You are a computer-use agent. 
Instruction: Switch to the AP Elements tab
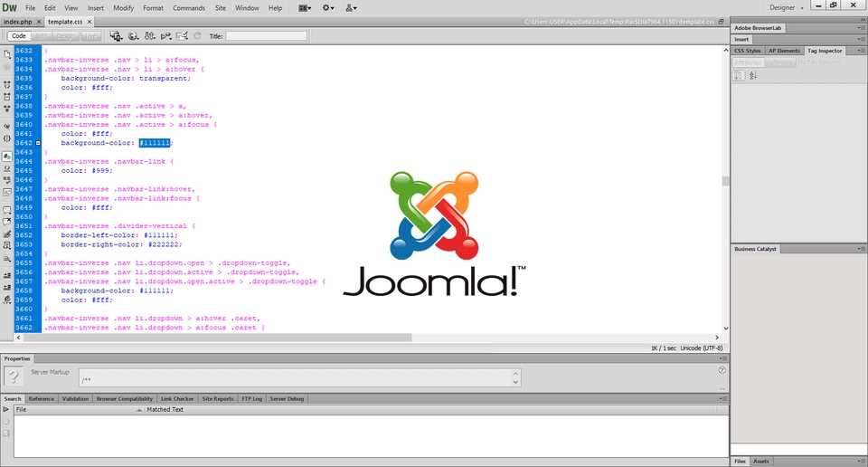[784, 51]
